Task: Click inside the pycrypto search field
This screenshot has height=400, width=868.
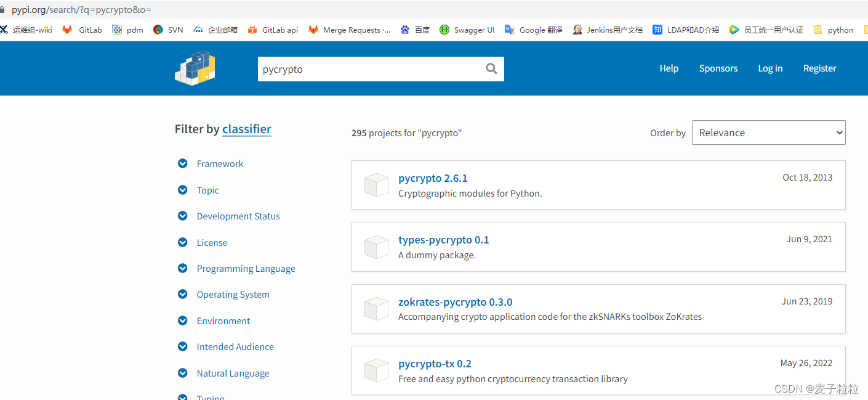Action: tap(369, 68)
